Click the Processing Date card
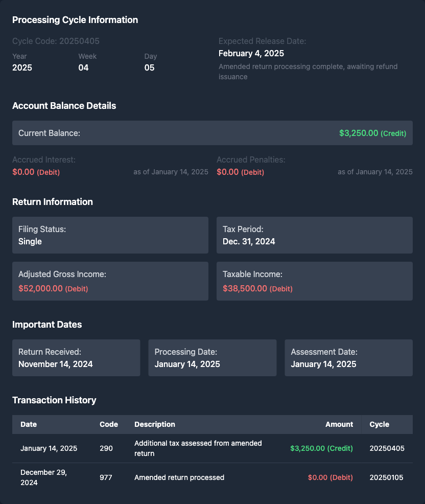 coord(212,358)
